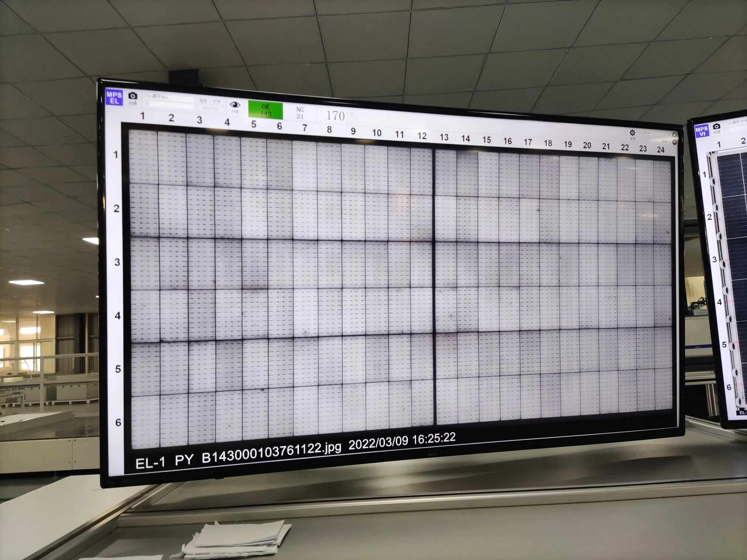Select column header 12 above the grid

(422, 136)
